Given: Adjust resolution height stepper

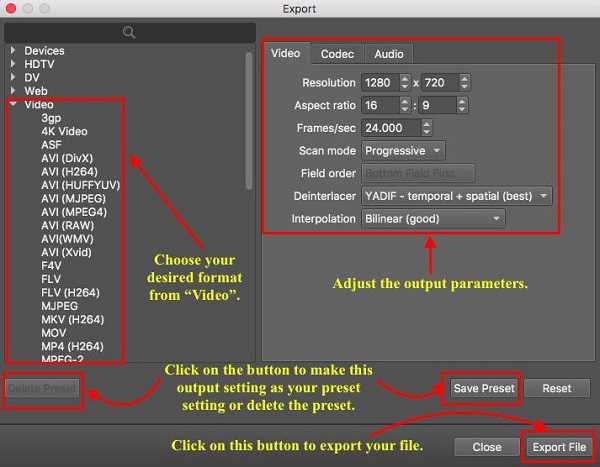Looking at the screenshot, I should [465, 82].
